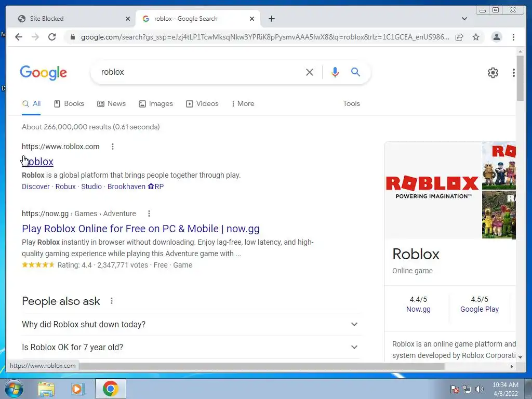Click the vertical scrollbar up arrow
532x399 pixels.
click(x=520, y=51)
